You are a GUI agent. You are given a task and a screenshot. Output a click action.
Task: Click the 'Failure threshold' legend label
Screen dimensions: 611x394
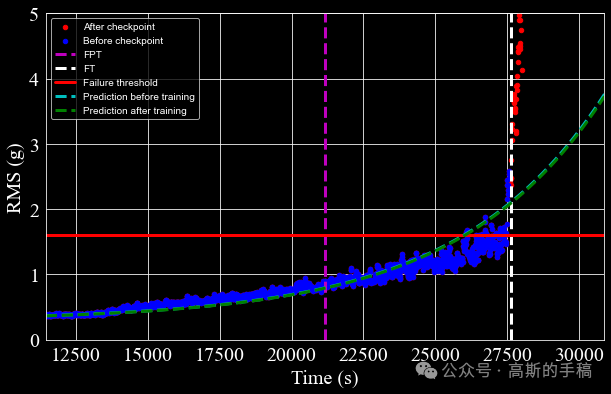click(120, 83)
